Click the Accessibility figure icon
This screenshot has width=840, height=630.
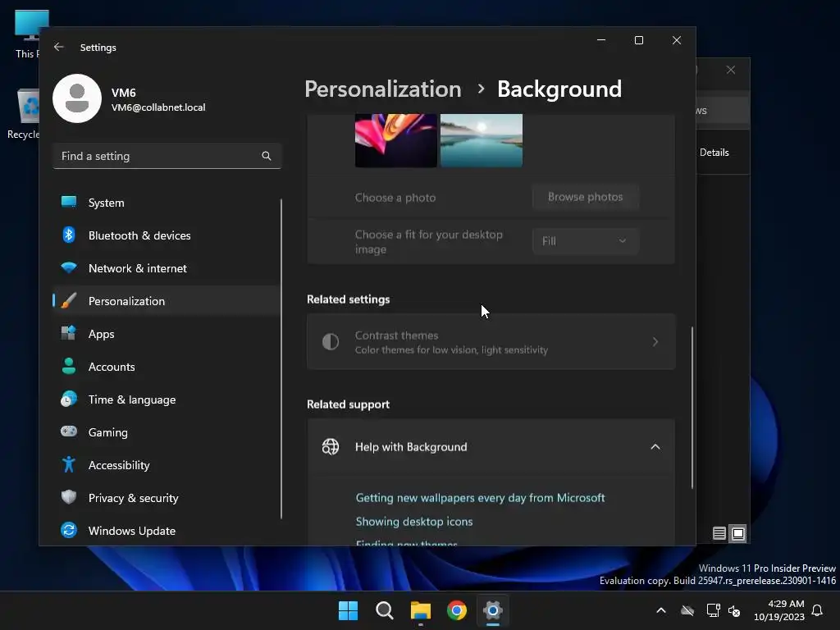tap(69, 464)
